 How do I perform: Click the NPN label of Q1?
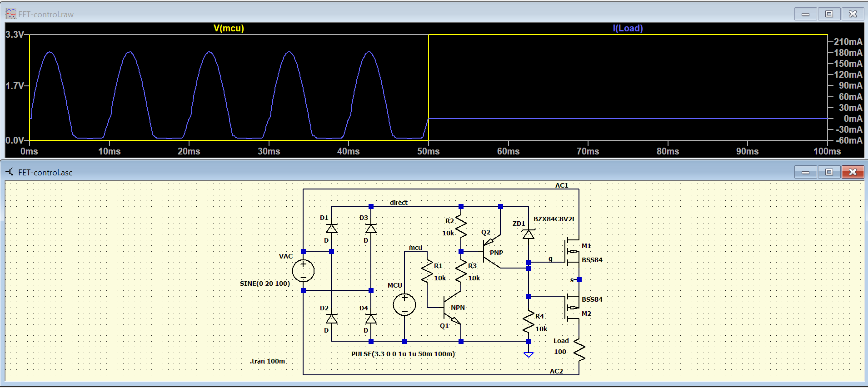458,308
